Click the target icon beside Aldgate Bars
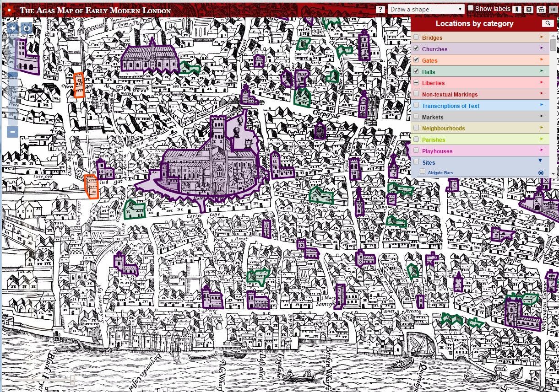The height and width of the screenshot is (392, 559). point(541,172)
